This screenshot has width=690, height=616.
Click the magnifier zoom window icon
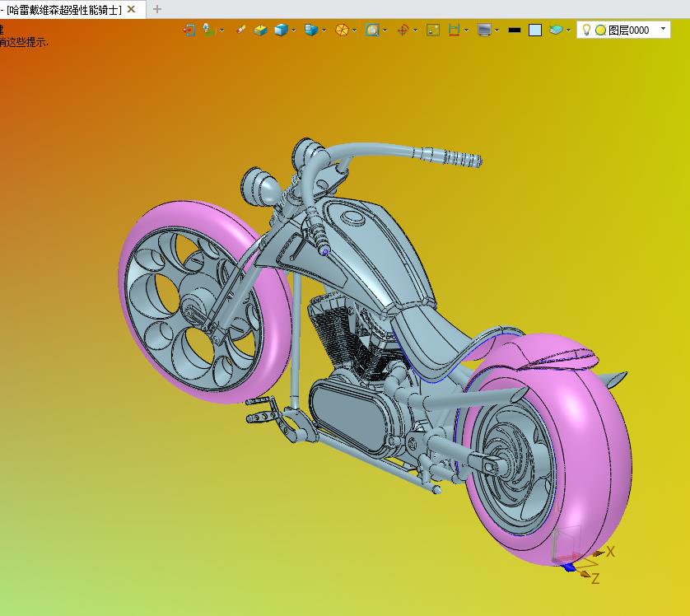click(x=372, y=30)
